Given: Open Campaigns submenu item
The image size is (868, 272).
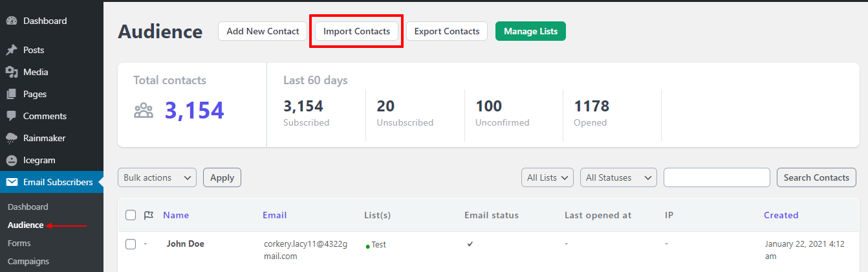Looking at the screenshot, I should [x=28, y=261].
